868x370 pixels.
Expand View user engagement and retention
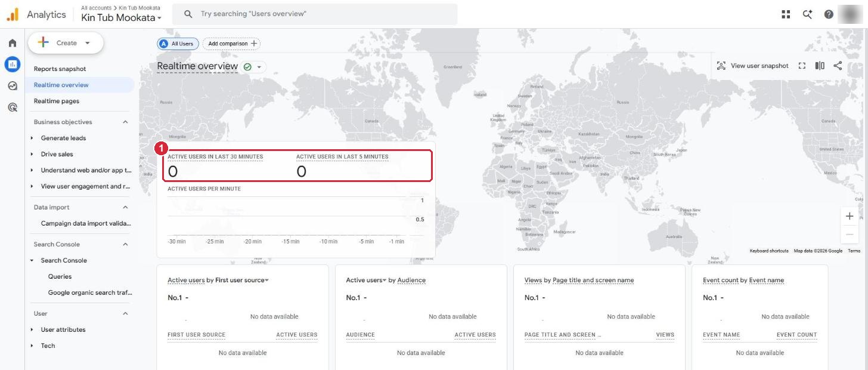tap(32, 186)
